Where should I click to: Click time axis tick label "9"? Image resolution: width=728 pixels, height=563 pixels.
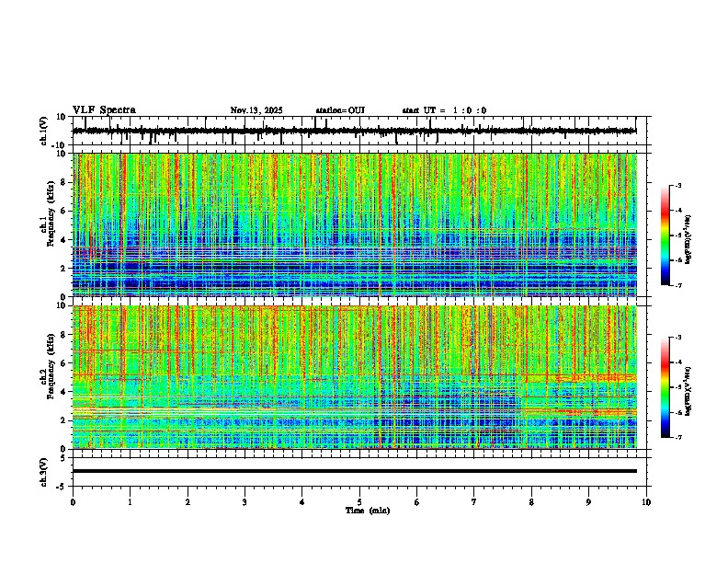588,502
